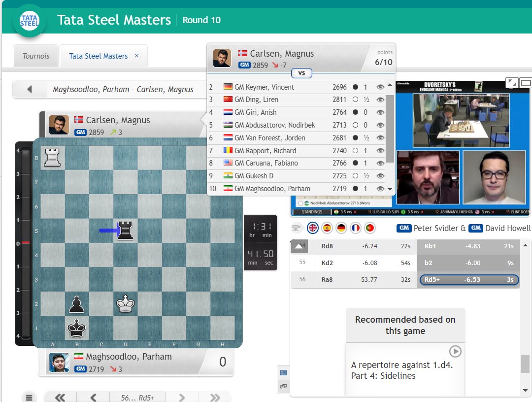Click the video camera icon
Image resolution: width=532 pixels, height=402 pixels.
296,228
